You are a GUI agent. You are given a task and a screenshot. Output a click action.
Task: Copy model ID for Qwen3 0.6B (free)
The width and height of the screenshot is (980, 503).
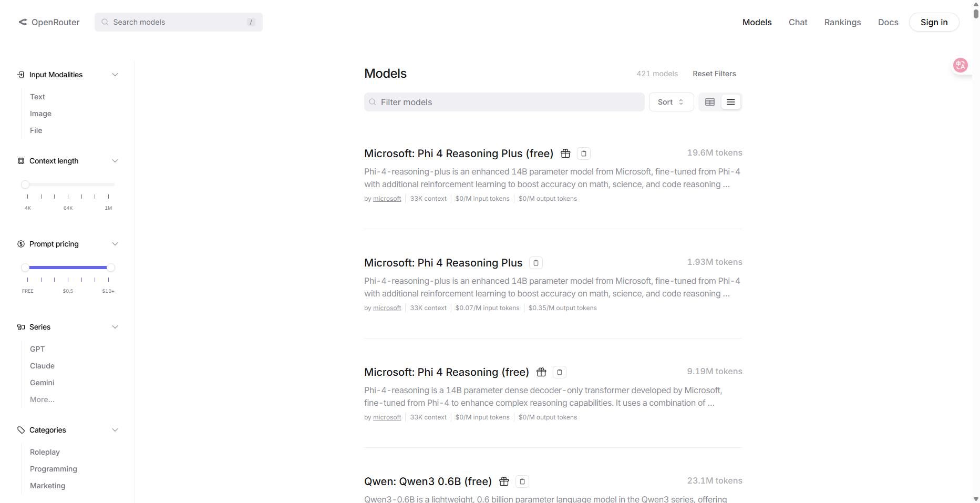(522, 481)
